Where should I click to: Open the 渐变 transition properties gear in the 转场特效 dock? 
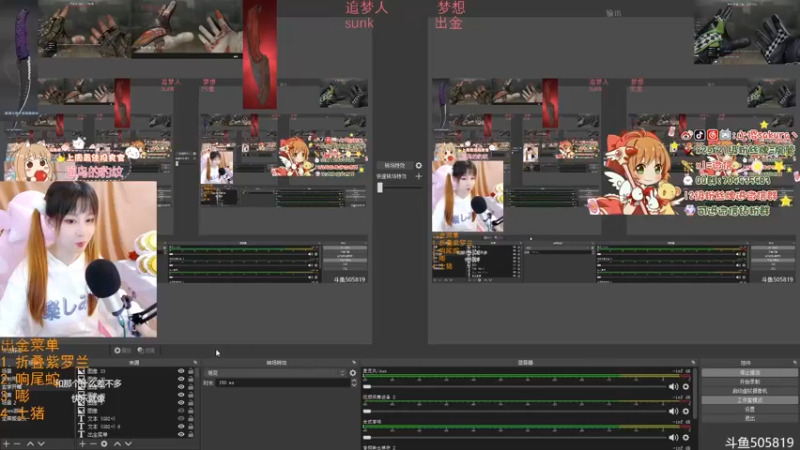pos(353,373)
